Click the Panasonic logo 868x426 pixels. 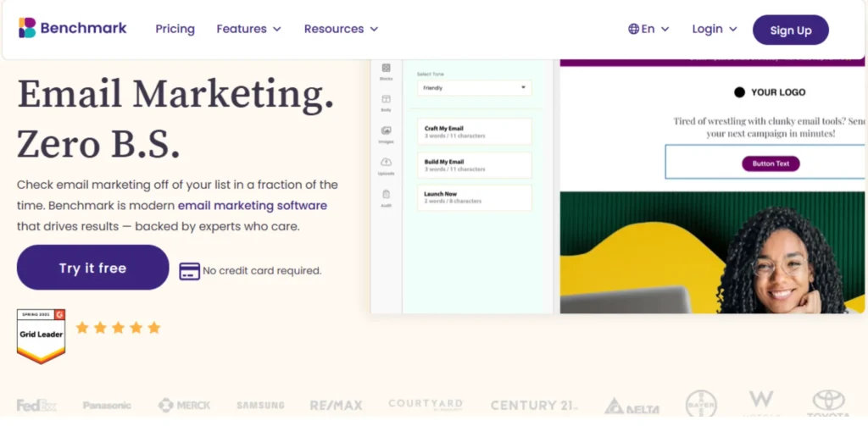[x=107, y=406]
